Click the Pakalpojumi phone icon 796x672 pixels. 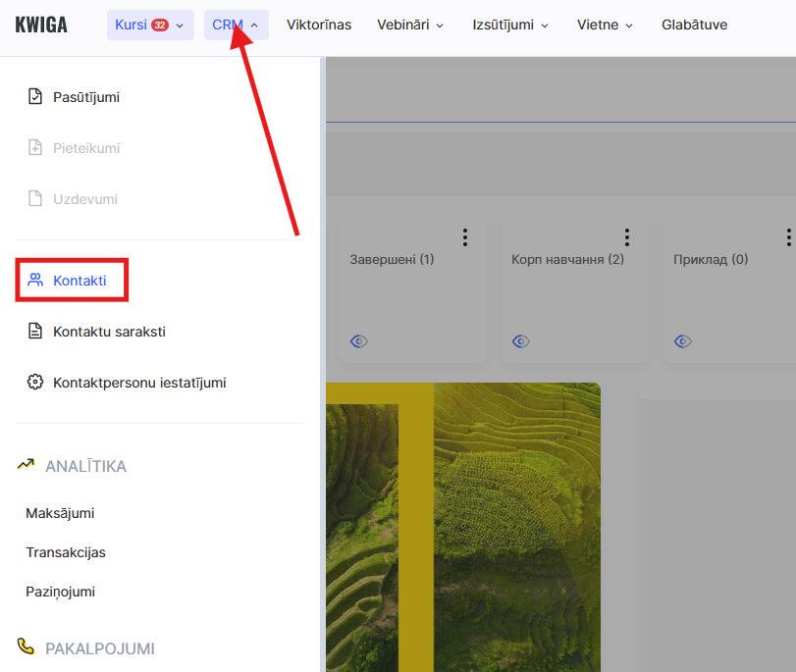pos(27,647)
